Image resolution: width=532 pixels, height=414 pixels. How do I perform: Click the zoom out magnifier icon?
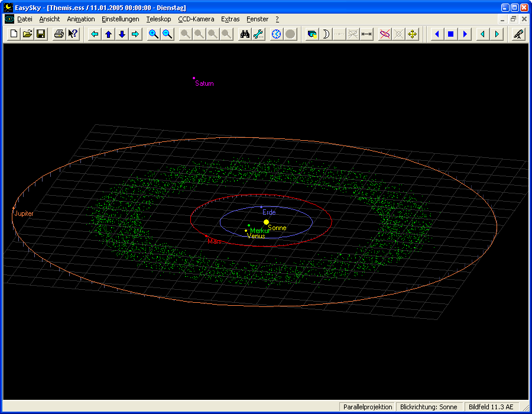[x=167, y=34]
